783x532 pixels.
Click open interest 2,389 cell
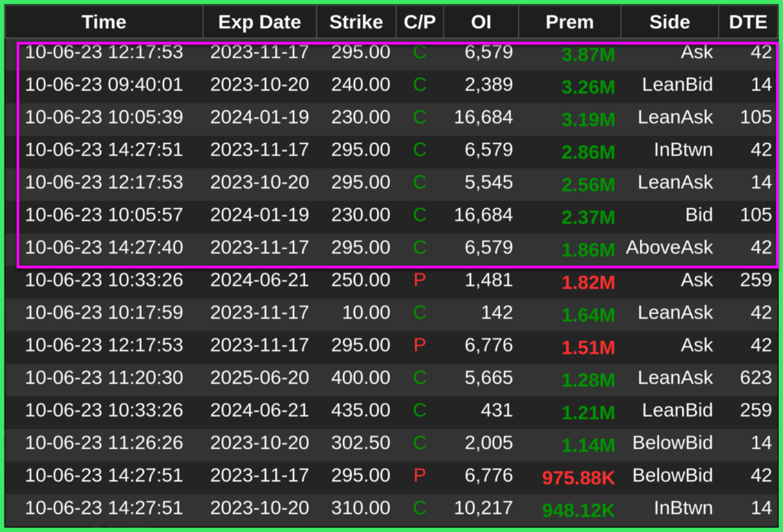489,84
